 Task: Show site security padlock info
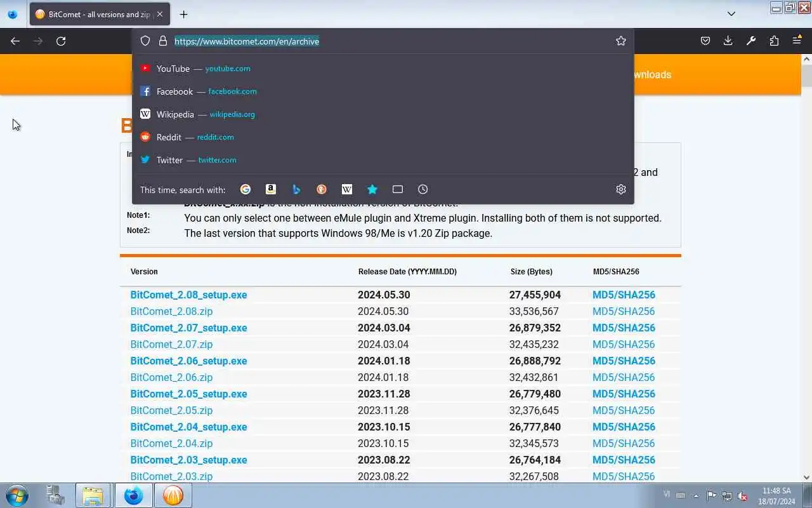[x=163, y=41]
